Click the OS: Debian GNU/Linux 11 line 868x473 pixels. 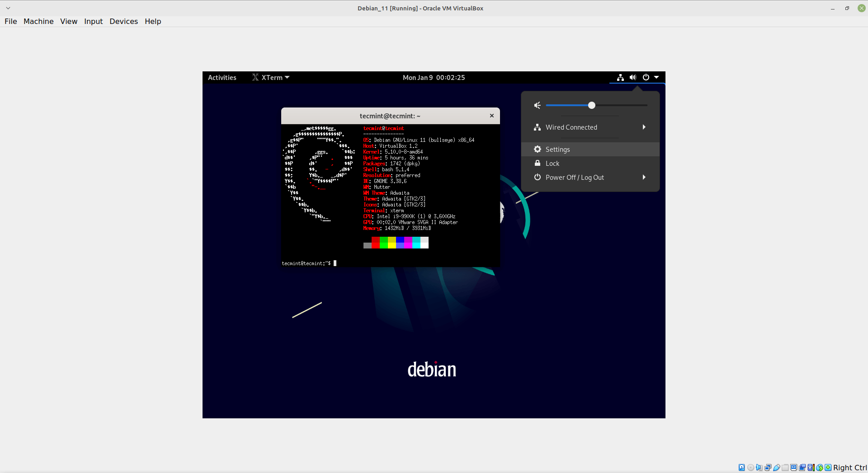tap(419, 140)
